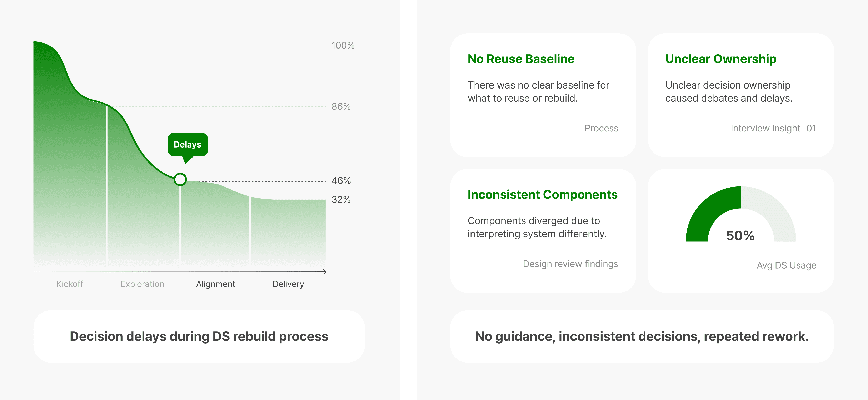Viewport: 868px width, 400px height.
Task: Select the 50% gauge value
Action: pyautogui.click(x=740, y=236)
